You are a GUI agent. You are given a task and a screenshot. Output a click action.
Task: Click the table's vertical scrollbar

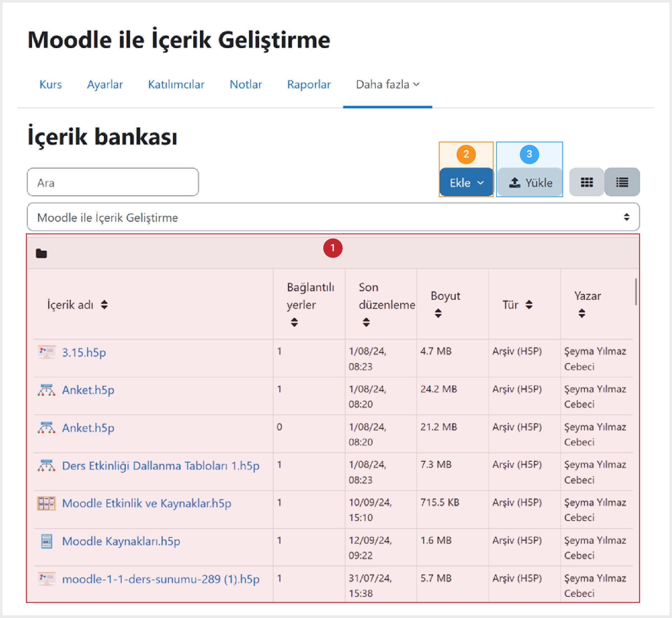636,292
